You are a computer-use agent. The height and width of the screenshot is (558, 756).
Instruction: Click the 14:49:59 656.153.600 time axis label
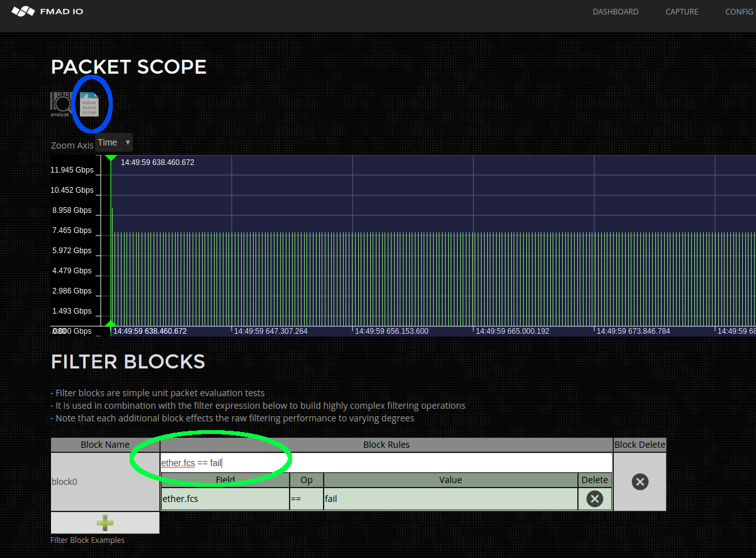(x=392, y=331)
